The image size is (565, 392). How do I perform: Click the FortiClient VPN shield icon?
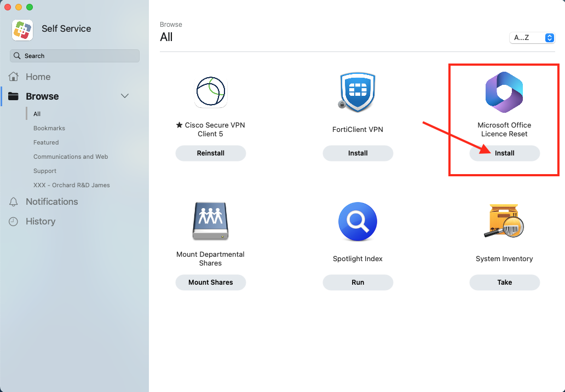(x=358, y=91)
